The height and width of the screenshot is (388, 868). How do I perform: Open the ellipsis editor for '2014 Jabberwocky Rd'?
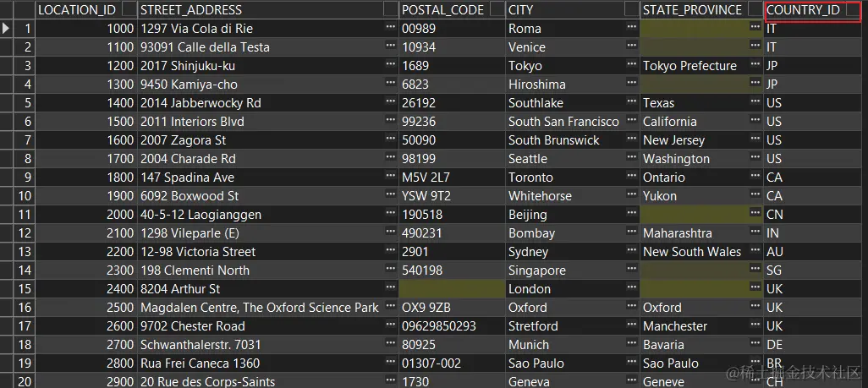[391, 101]
